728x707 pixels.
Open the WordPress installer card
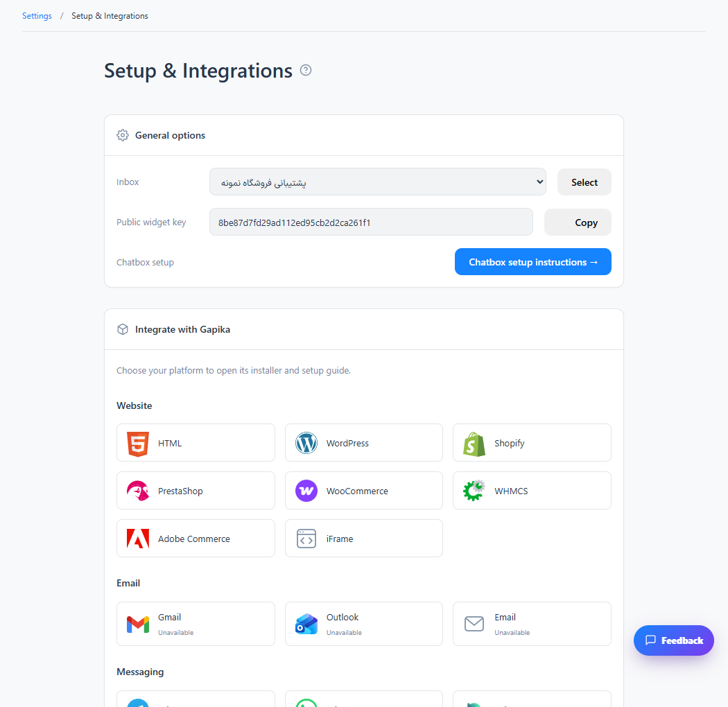(363, 443)
